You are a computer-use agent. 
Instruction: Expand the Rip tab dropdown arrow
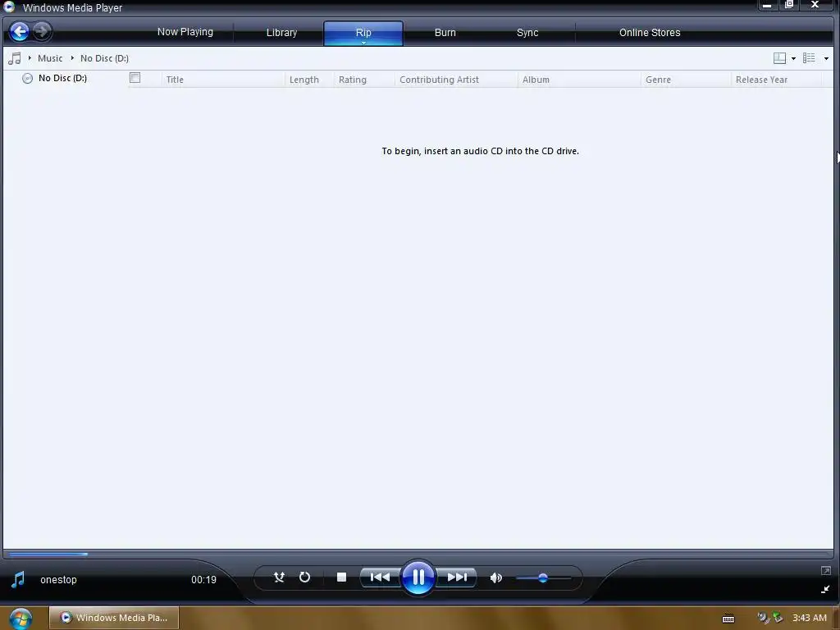click(x=363, y=43)
